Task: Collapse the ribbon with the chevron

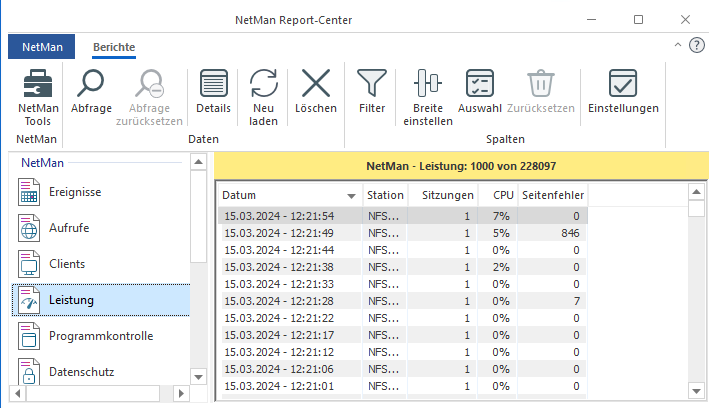Action: click(x=678, y=46)
